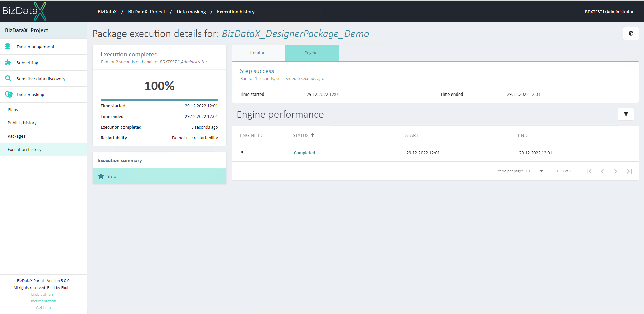Click the Engine performance heading
Viewport: 644px width, 314px height.
coord(280,114)
